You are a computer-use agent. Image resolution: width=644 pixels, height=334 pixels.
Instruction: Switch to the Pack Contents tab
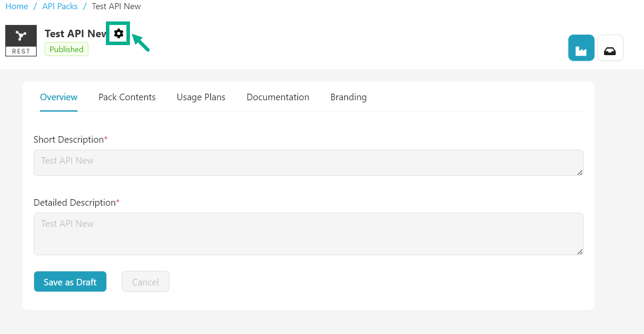coord(127,97)
